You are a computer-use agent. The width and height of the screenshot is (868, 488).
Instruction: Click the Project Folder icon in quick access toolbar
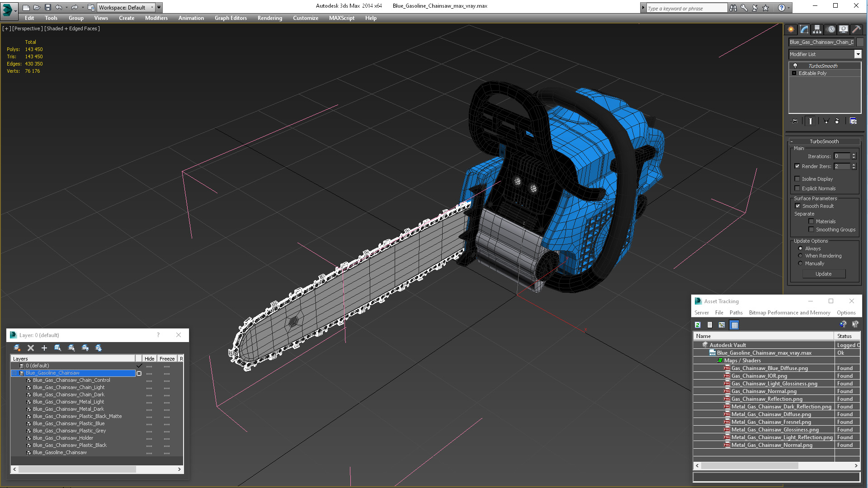(91, 7)
